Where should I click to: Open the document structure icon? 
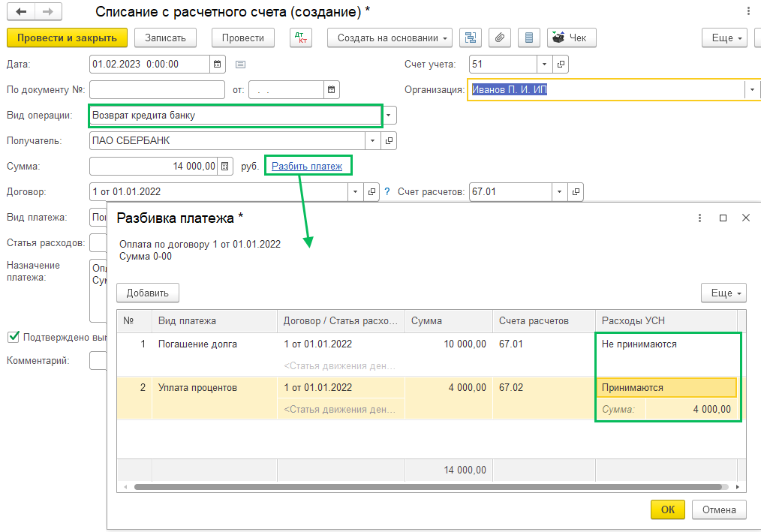471,38
